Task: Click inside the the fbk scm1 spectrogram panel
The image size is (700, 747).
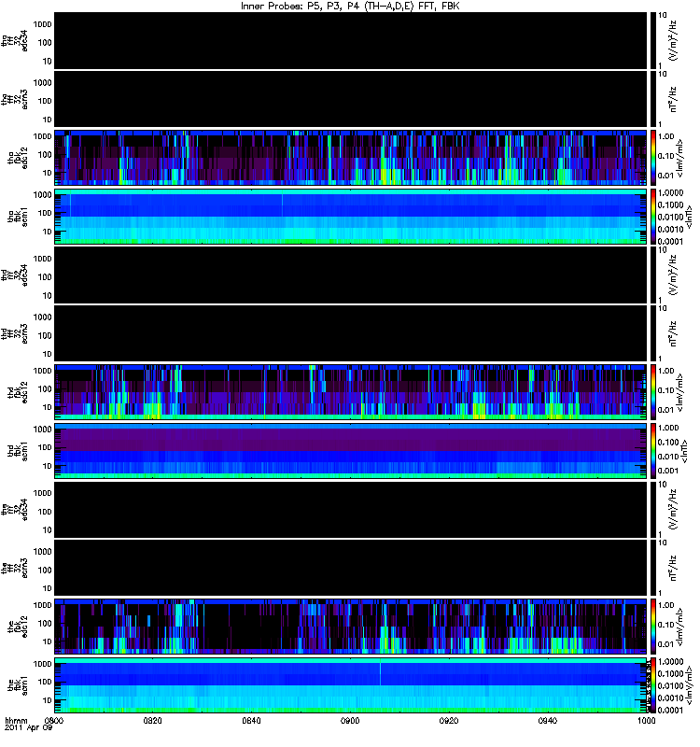Action: coord(351,685)
